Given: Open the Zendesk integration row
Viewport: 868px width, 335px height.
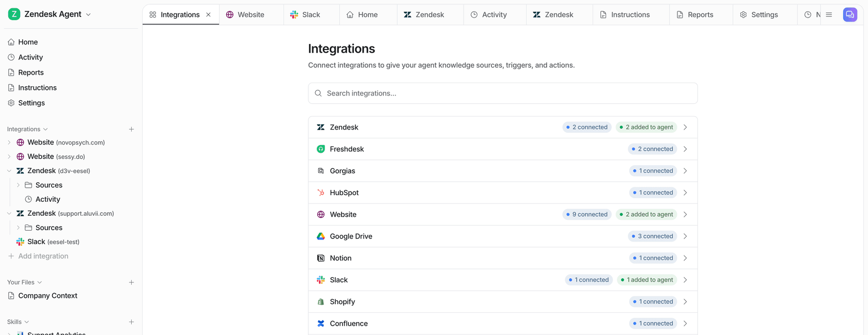Looking at the screenshot, I should (503, 127).
